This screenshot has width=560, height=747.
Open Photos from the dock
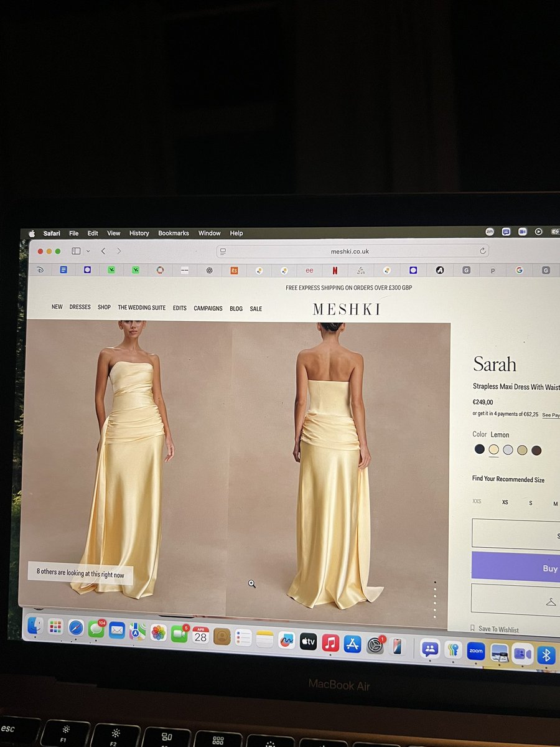click(159, 632)
